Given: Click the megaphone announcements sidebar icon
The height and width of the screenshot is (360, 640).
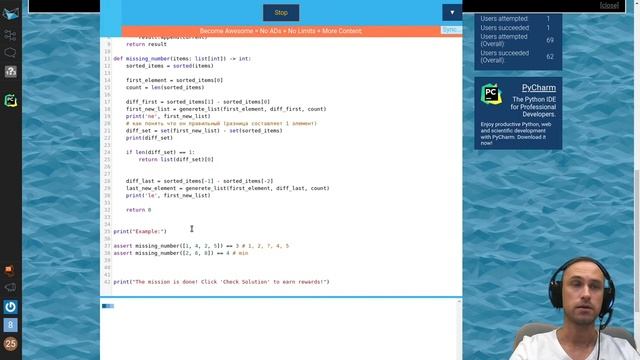Looking at the screenshot, I should [x=10, y=287].
